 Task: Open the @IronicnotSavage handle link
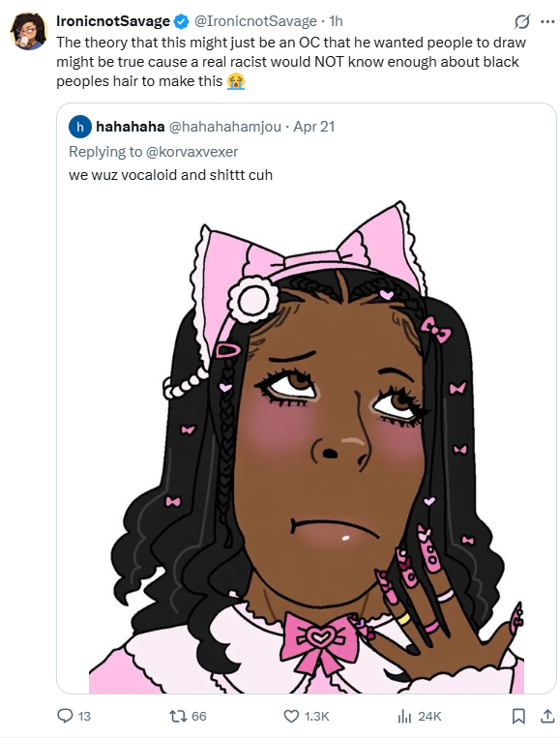[x=255, y=21]
